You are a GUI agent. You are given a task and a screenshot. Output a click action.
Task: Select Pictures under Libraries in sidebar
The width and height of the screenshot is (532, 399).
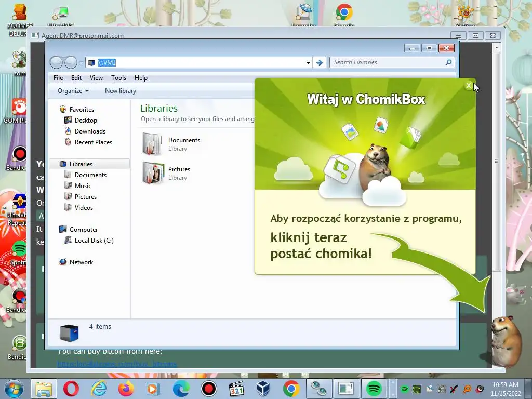point(86,196)
